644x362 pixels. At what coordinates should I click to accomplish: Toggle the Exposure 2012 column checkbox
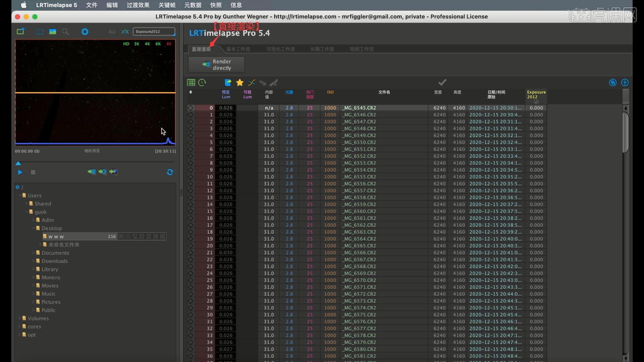click(x=536, y=102)
